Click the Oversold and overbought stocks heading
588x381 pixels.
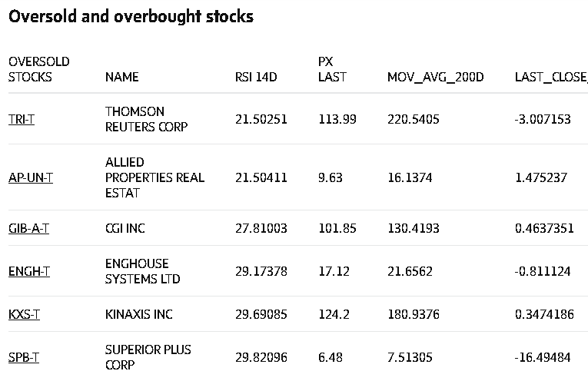coord(131,16)
